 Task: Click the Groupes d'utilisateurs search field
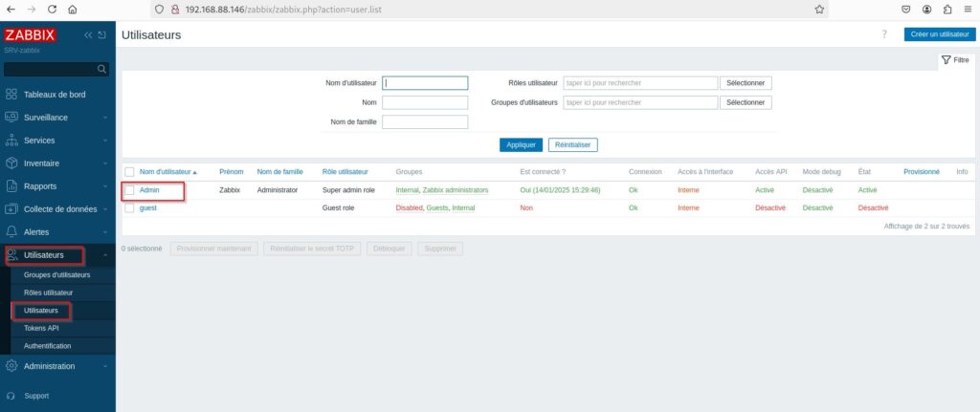[640, 102]
